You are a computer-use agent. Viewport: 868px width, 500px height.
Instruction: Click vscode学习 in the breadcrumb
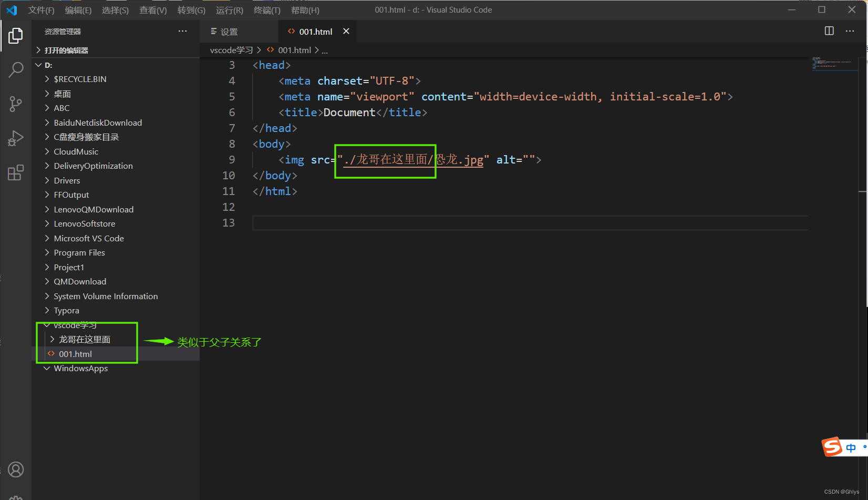tap(231, 50)
